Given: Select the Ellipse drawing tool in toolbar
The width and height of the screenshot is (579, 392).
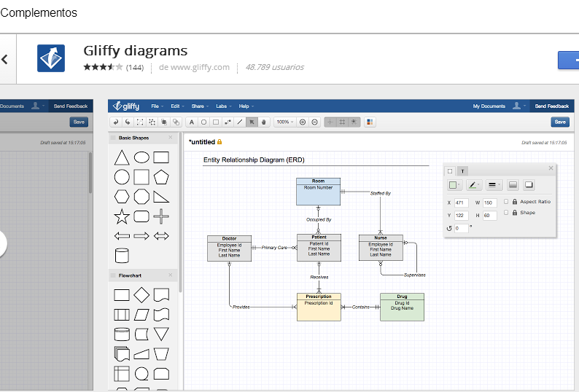Looking at the screenshot, I should (204, 122).
